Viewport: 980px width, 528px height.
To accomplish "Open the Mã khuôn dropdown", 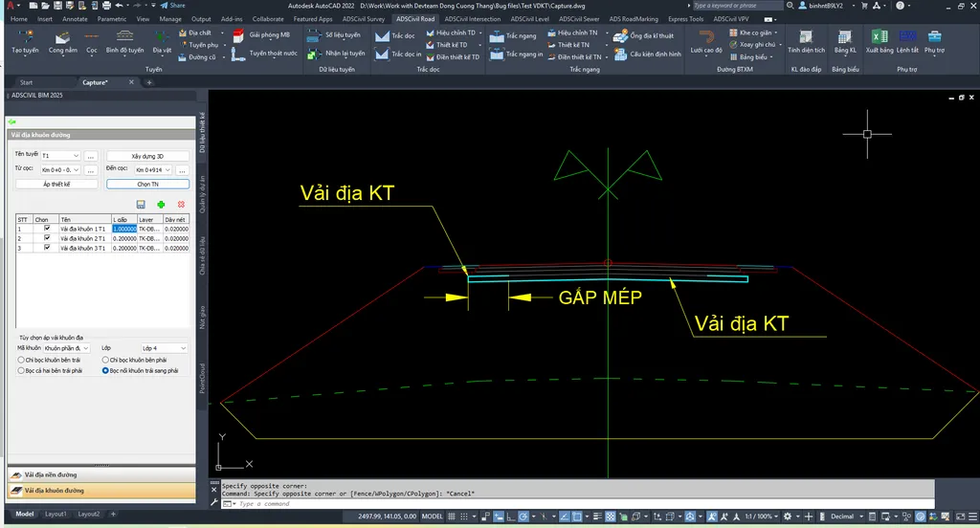I will tap(66, 348).
